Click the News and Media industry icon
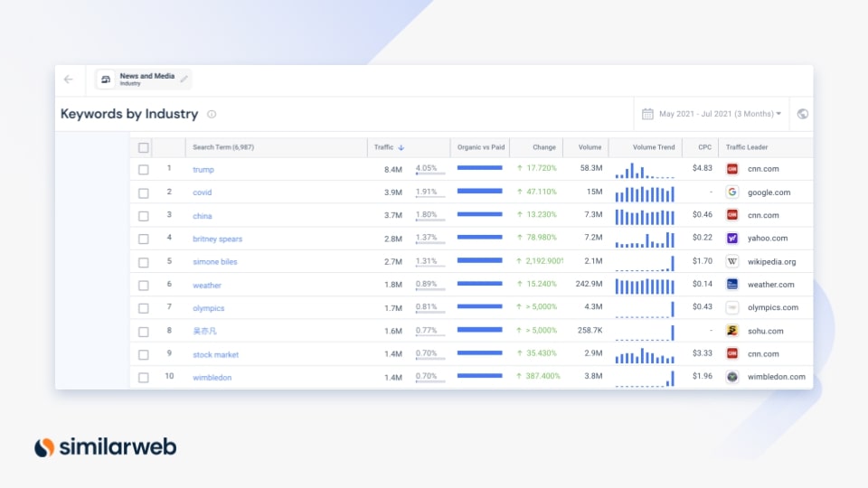The height and width of the screenshot is (488, 868). click(106, 80)
